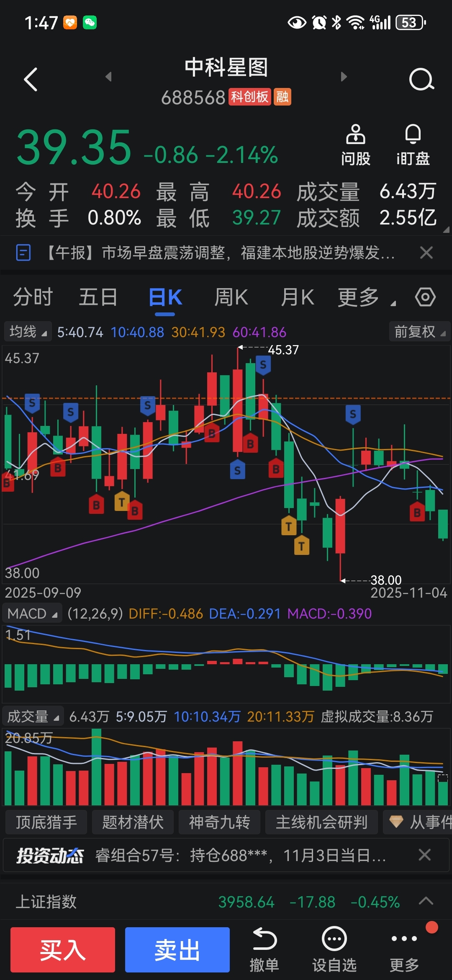Expand quote details corner triangle
The width and height of the screenshot is (452, 980).
[446, 229]
